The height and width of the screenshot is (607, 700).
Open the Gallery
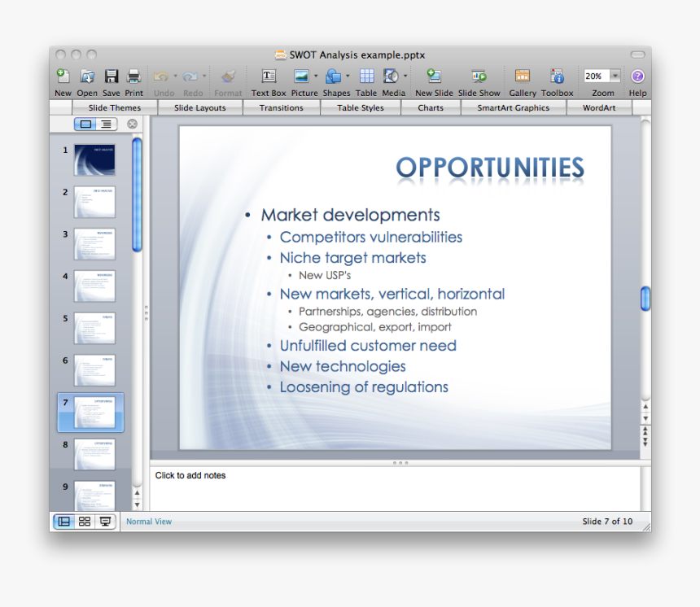[523, 76]
